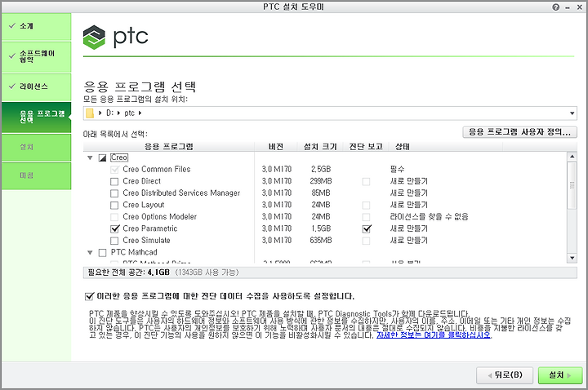Click the application list scrollbar thumb
Viewport: 588px width, 390px height.
pyautogui.click(x=572, y=185)
